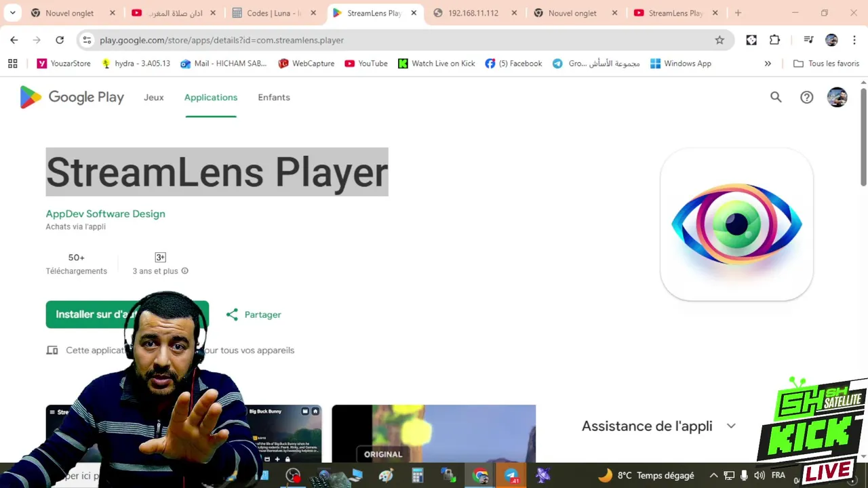Close the StreamLens Player Google Play tab

414,13
